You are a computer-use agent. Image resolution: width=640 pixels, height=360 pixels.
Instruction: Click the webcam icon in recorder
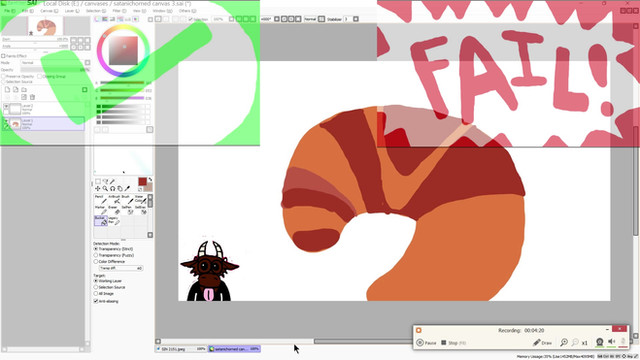tap(599, 342)
